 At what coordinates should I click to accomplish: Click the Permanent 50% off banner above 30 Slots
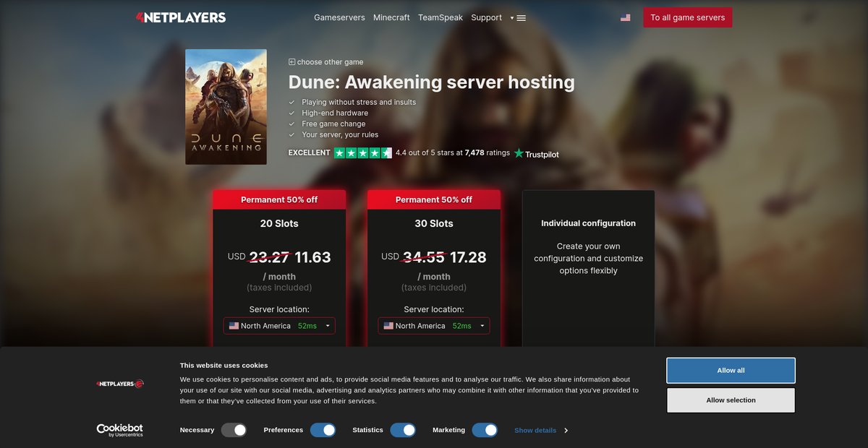click(434, 199)
